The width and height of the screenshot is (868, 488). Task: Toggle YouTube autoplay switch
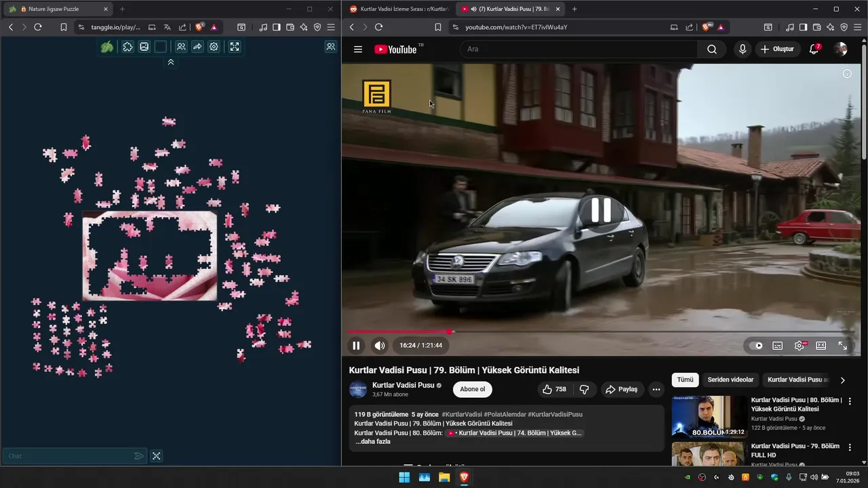tap(755, 346)
